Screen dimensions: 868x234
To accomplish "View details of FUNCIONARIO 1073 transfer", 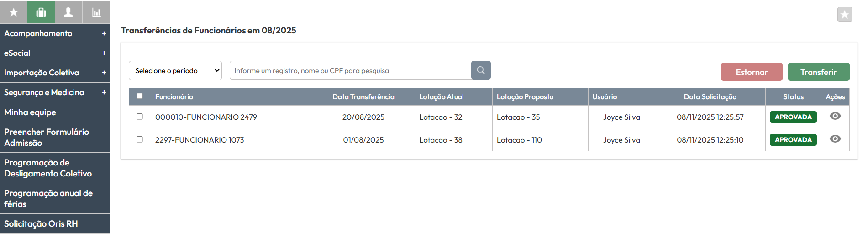I will pyautogui.click(x=835, y=139).
